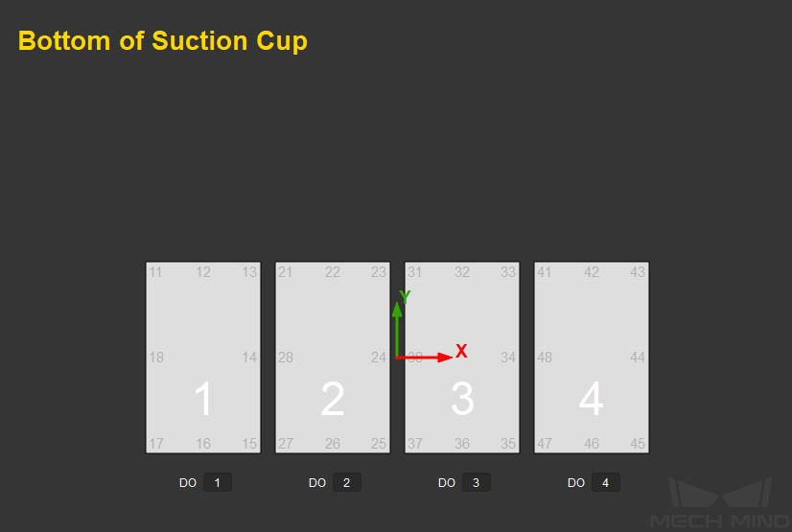Click the DO 3 input field
Viewport: 792px width, 532px height.
pos(477,482)
